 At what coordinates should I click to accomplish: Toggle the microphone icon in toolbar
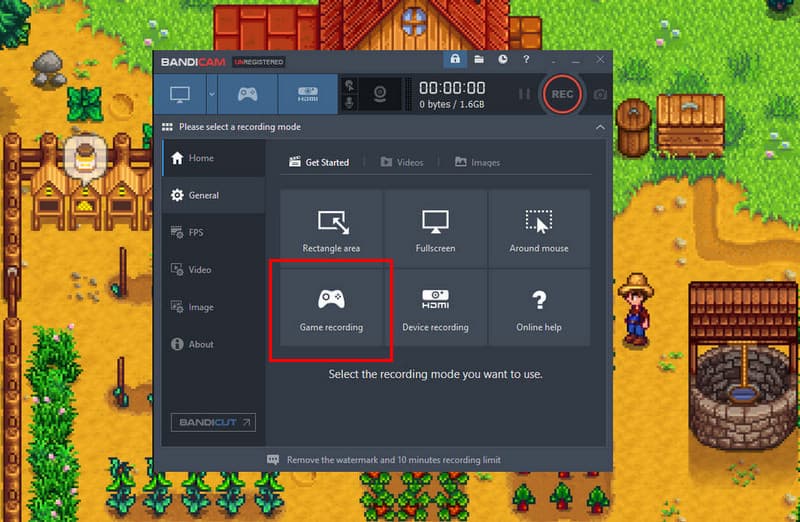tap(349, 103)
